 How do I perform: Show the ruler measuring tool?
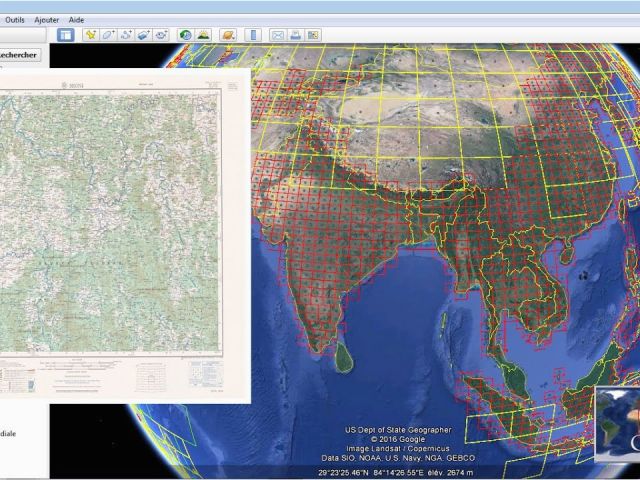[253, 35]
